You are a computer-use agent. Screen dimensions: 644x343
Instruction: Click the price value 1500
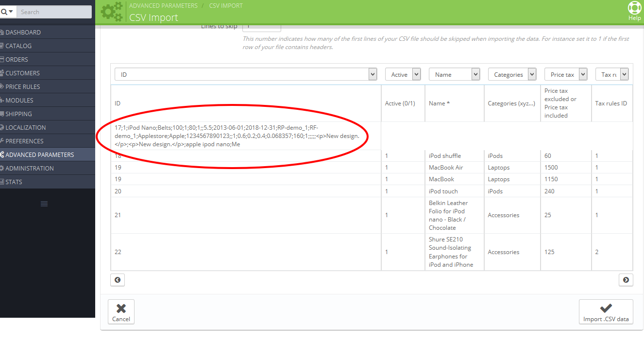[551, 168]
